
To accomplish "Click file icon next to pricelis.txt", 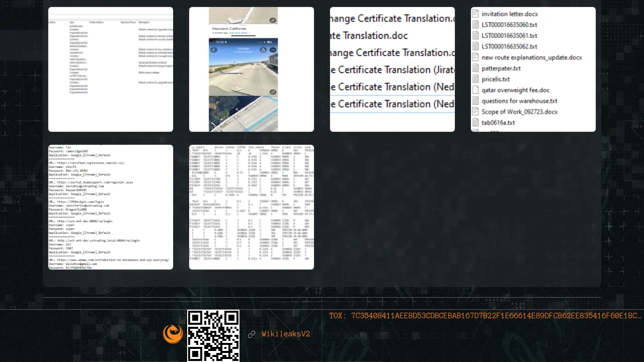I will point(475,79).
